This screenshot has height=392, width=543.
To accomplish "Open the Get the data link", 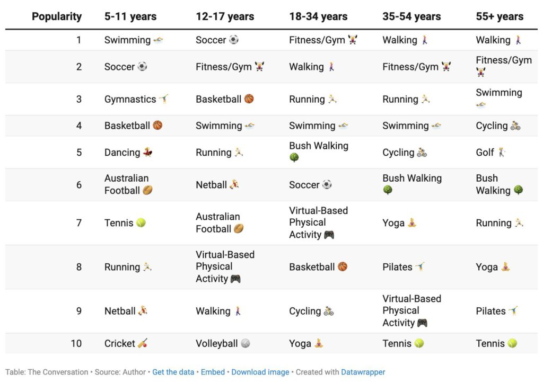I will coord(173,372).
